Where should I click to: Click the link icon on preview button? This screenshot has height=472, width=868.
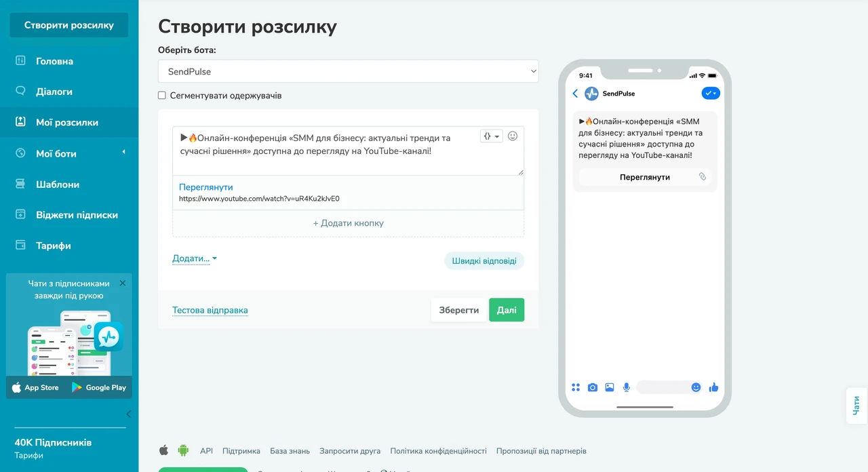(703, 176)
